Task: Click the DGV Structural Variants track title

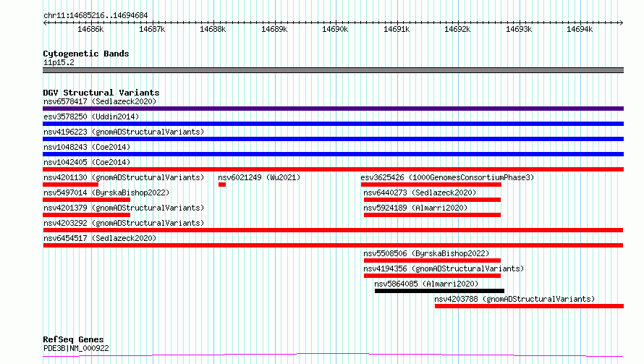Action: (101, 93)
